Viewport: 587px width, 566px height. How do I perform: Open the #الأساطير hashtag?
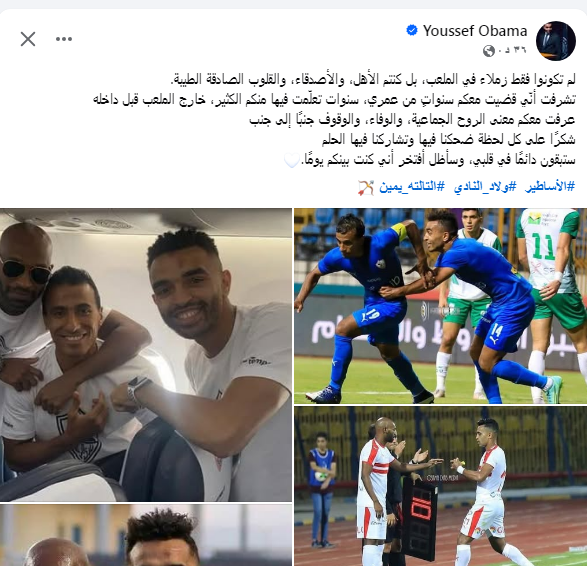550,186
